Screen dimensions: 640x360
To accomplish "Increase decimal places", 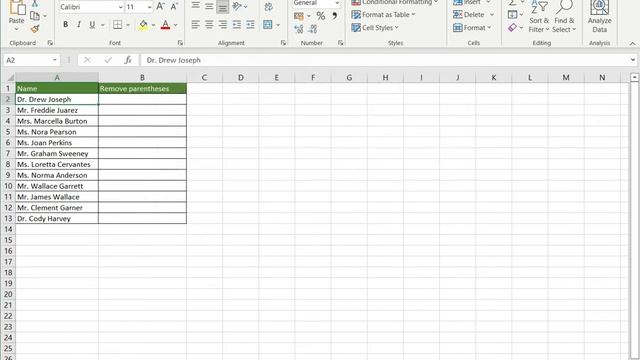I will [299, 29].
